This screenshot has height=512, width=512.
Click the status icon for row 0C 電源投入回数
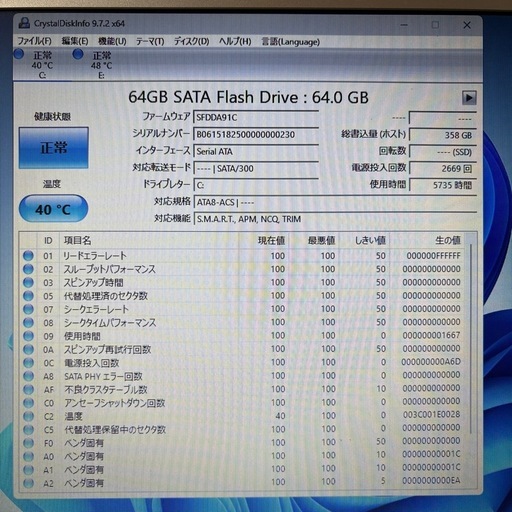pyautogui.click(x=28, y=362)
